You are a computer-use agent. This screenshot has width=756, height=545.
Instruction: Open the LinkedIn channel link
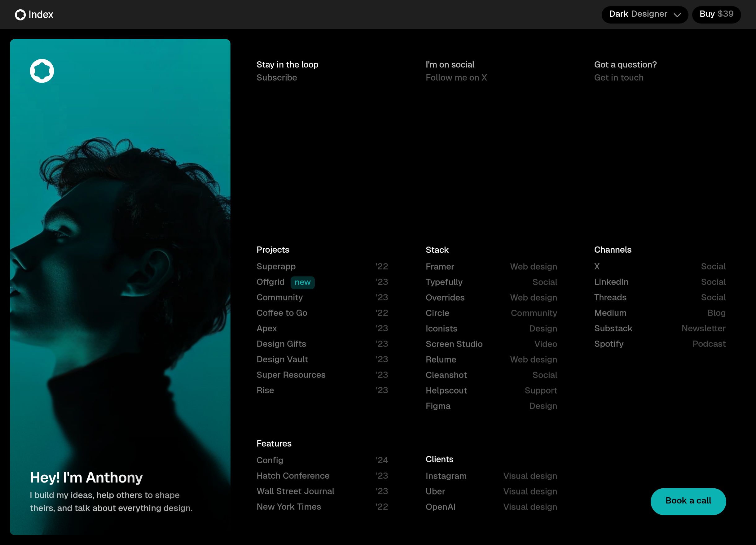pos(611,282)
